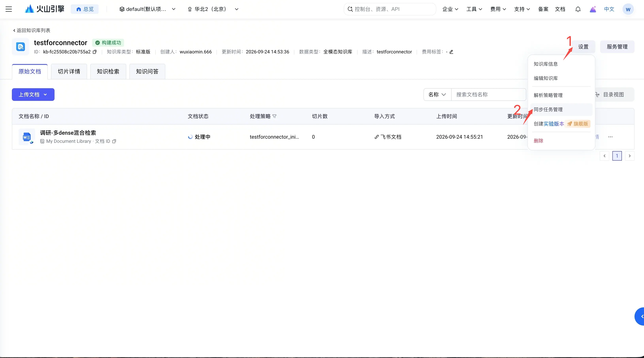Image resolution: width=644 pixels, height=358 pixels.
Task: Expand the 费用 menu
Action: (x=498, y=9)
